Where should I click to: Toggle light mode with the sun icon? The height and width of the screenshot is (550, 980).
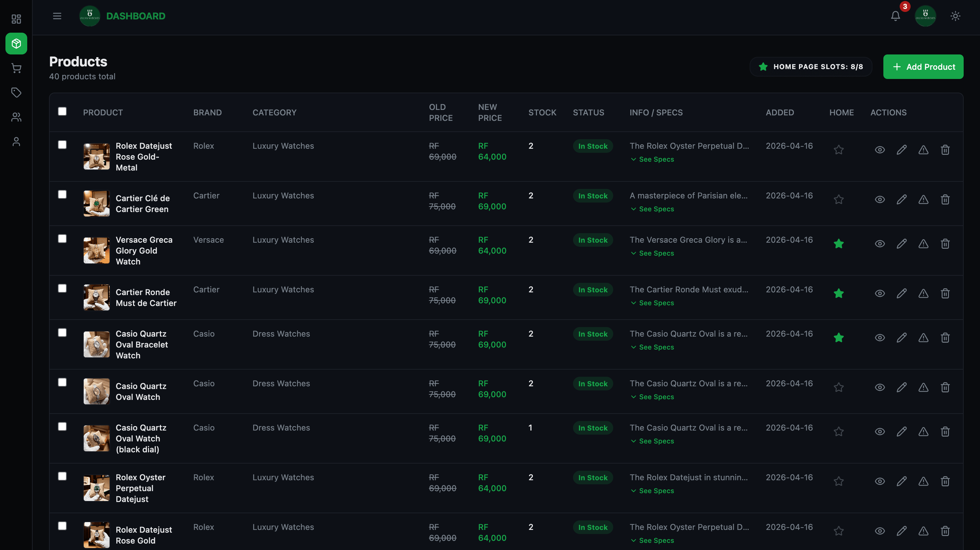[955, 16]
